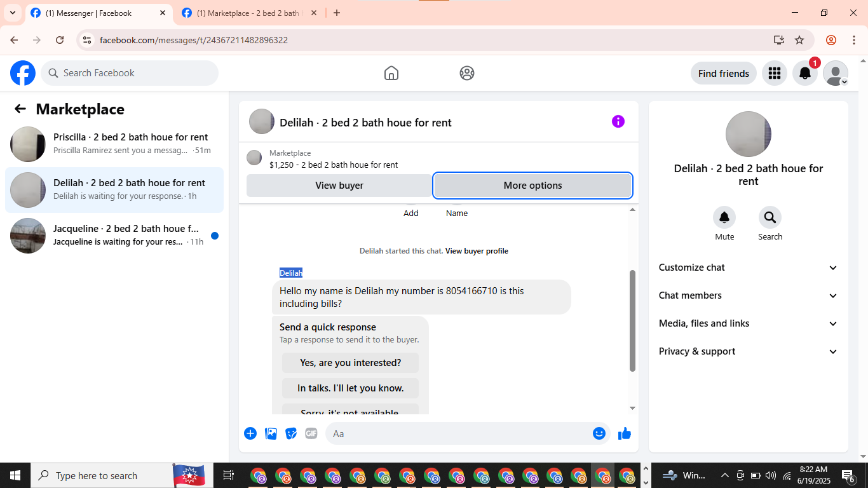Open Facebook notifications bell
The image size is (868, 488).
tap(804, 73)
